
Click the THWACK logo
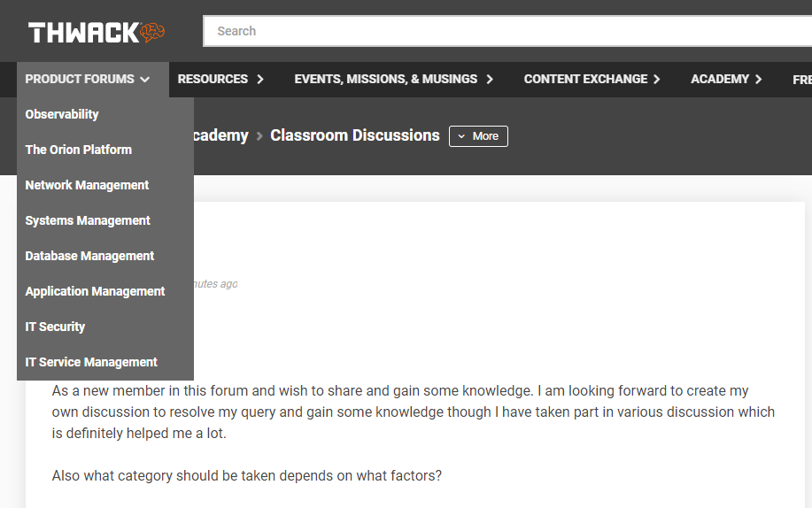click(97, 32)
